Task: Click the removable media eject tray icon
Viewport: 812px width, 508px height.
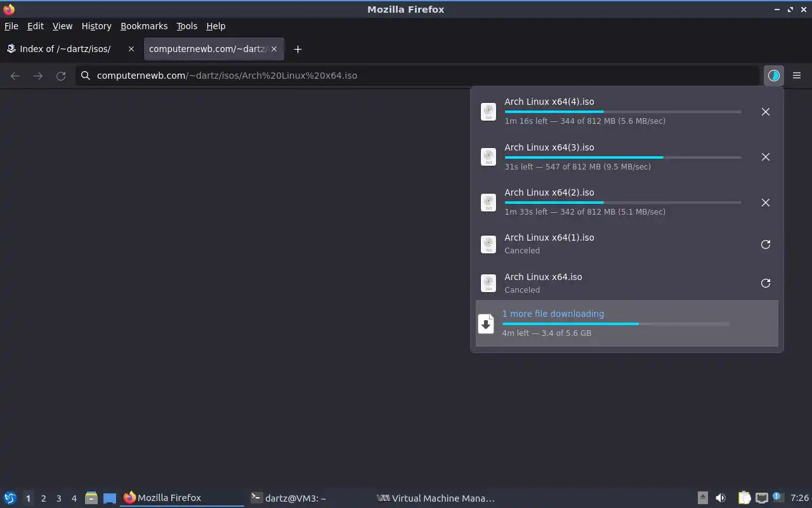Action: pyautogui.click(x=703, y=498)
